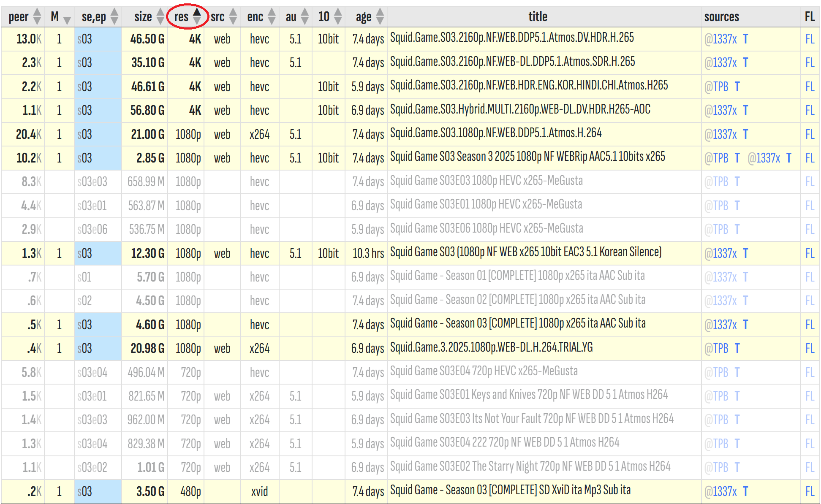The image size is (821, 504).
Task: Open Squid Game S03E03 1080p MeGusta title
Action: point(486,181)
